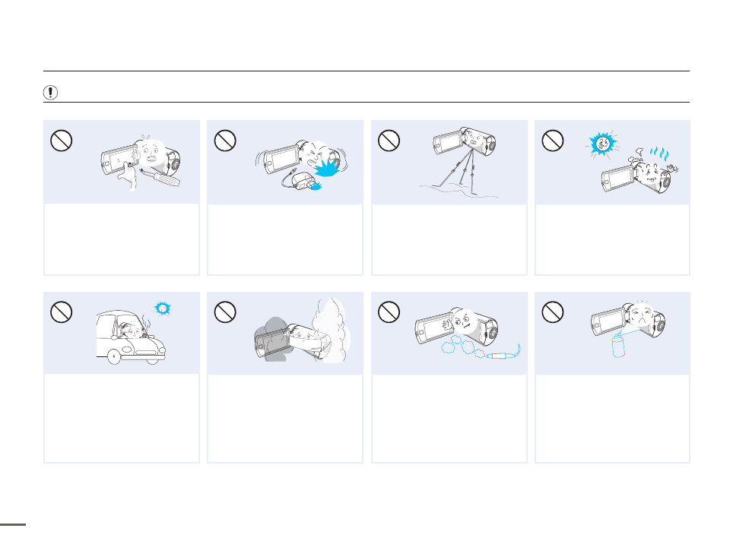Click the gray page marker line at page edge
The image size is (733, 560).
[x=13, y=524]
